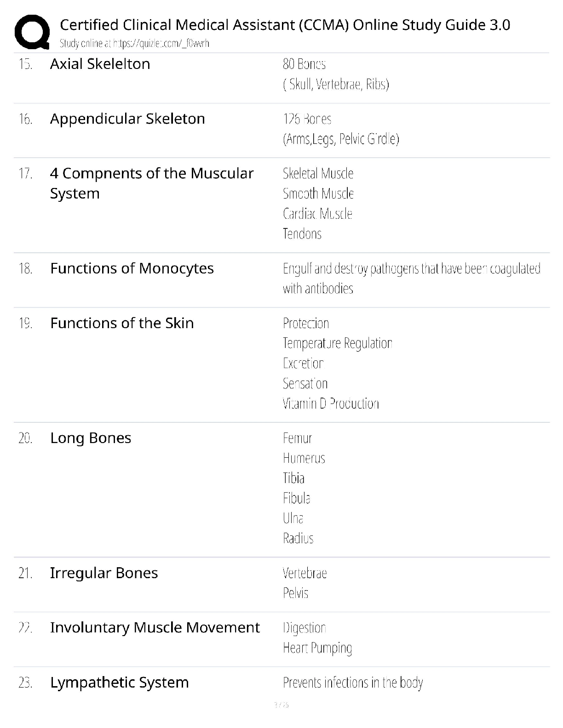
Task: Click the 4 Compnents of the Muscular System term
Action: pos(152,183)
